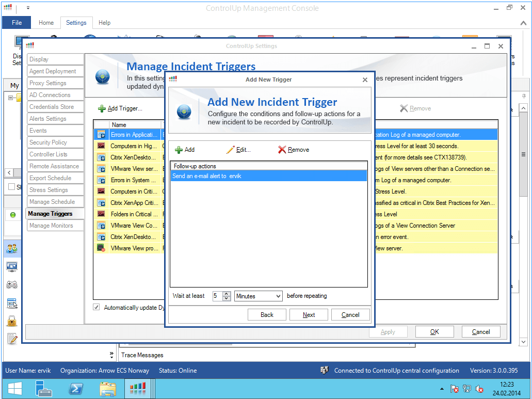Launch PowerShell from the taskbar
Screen dimensions: 532x399
click(x=76, y=389)
